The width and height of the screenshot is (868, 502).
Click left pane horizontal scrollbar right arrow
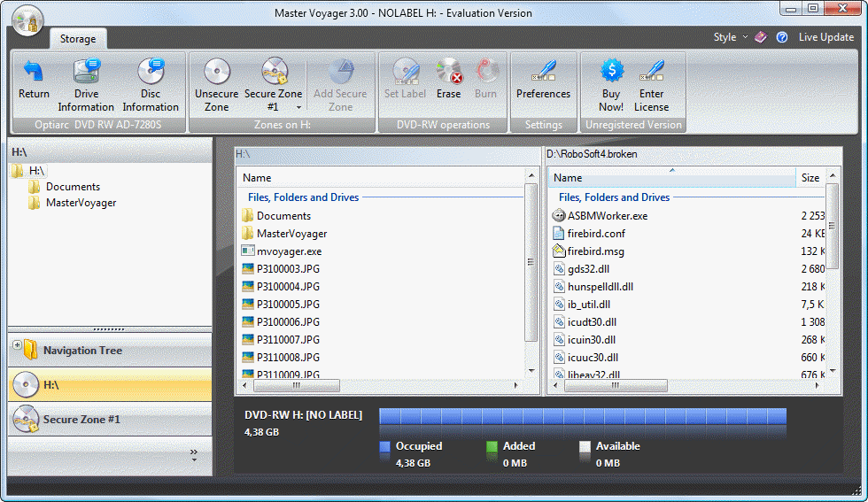coord(515,385)
